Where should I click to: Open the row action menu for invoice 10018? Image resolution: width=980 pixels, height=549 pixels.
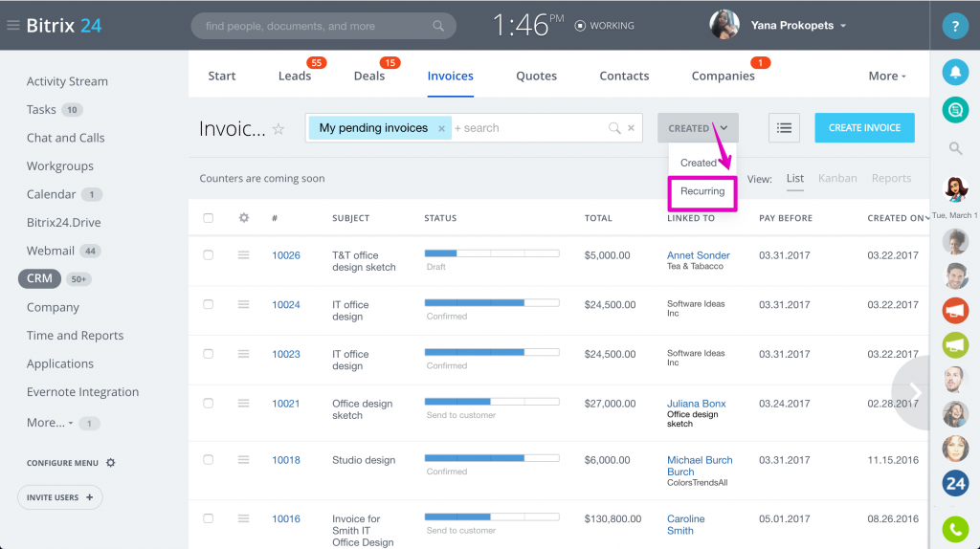coord(244,460)
